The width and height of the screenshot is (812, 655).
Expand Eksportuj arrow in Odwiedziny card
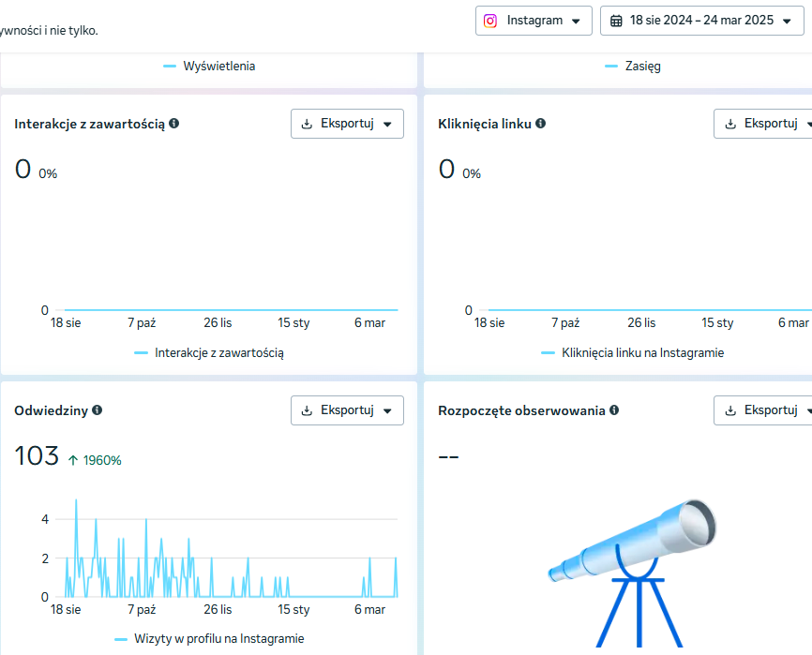click(x=387, y=410)
